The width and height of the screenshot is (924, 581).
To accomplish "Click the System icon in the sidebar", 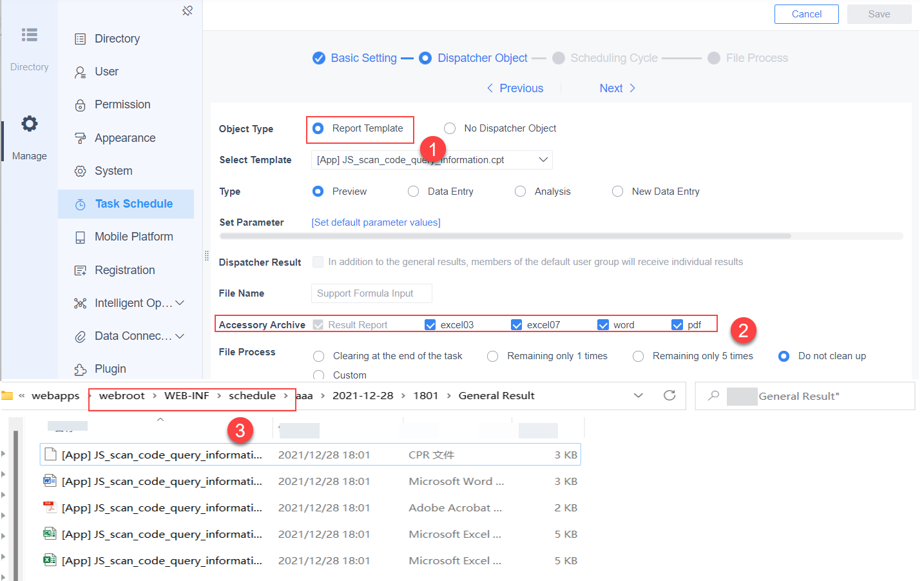I will (x=80, y=170).
